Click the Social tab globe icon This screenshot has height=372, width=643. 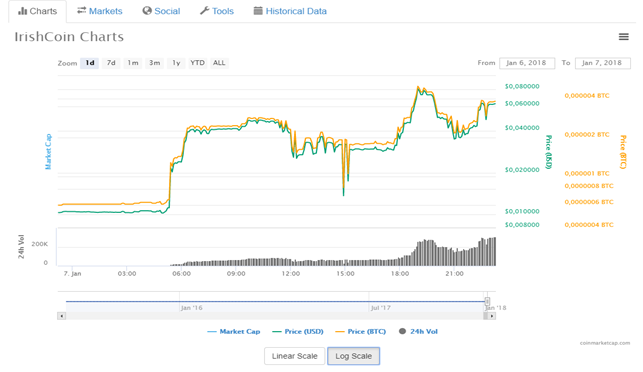click(147, 11)
